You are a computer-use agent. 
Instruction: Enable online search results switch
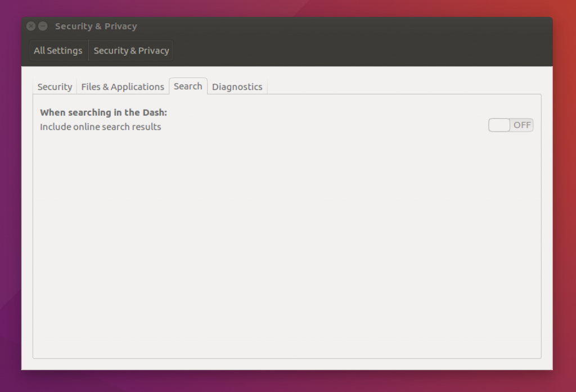[x=510, y=125]
